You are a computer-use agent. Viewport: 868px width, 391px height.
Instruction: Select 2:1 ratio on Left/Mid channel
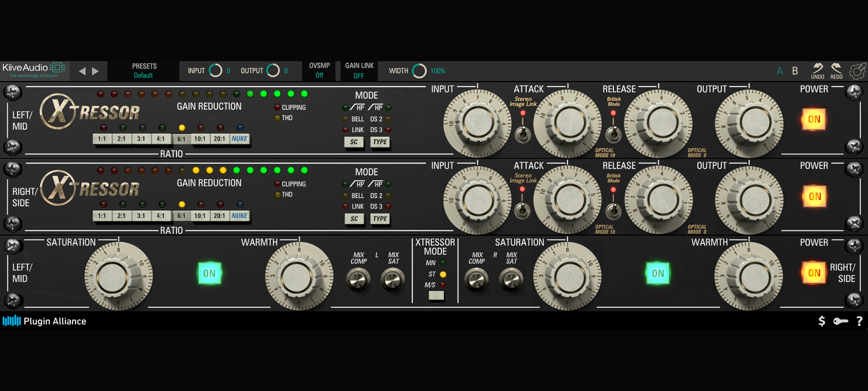pos(122,139)
